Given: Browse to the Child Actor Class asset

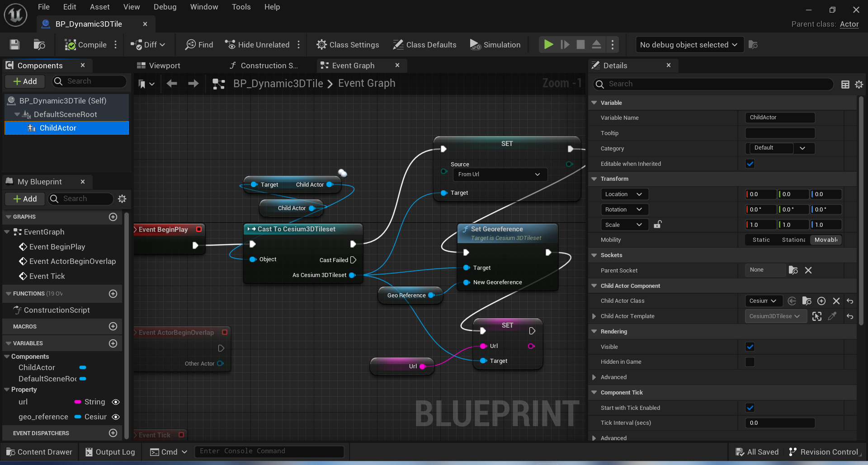Looking at the screenshot, I should click(807, 301).
